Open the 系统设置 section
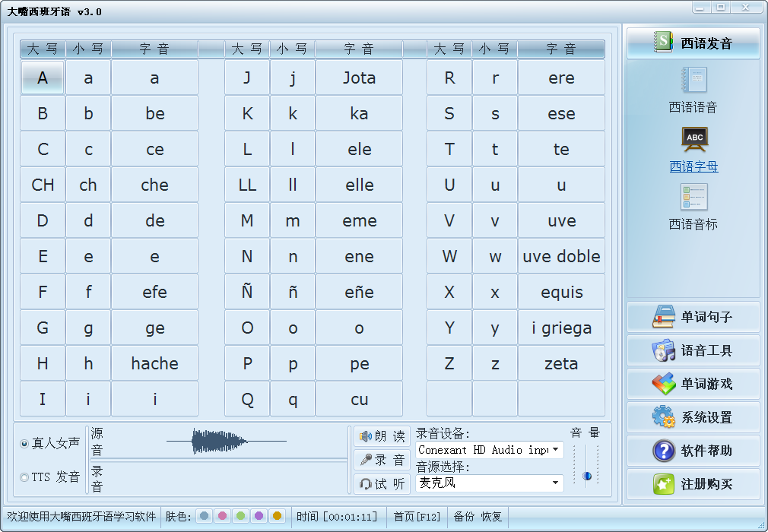768x532 pixels. 693,417
